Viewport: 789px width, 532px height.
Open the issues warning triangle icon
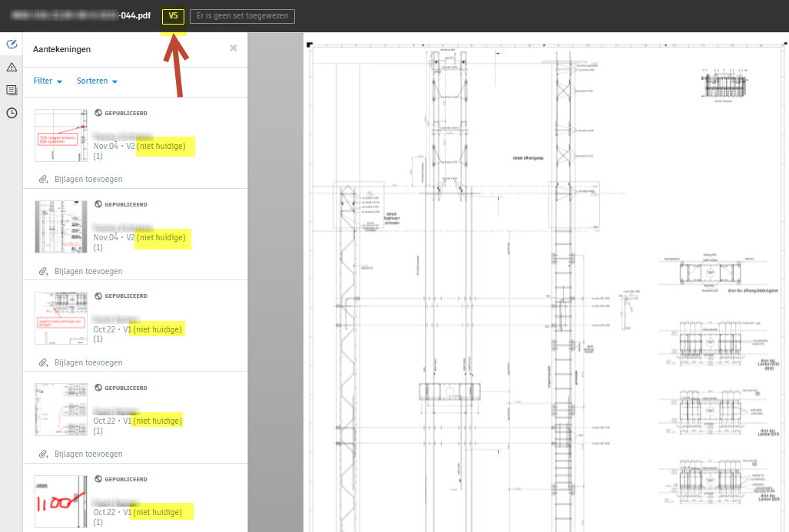12,68
